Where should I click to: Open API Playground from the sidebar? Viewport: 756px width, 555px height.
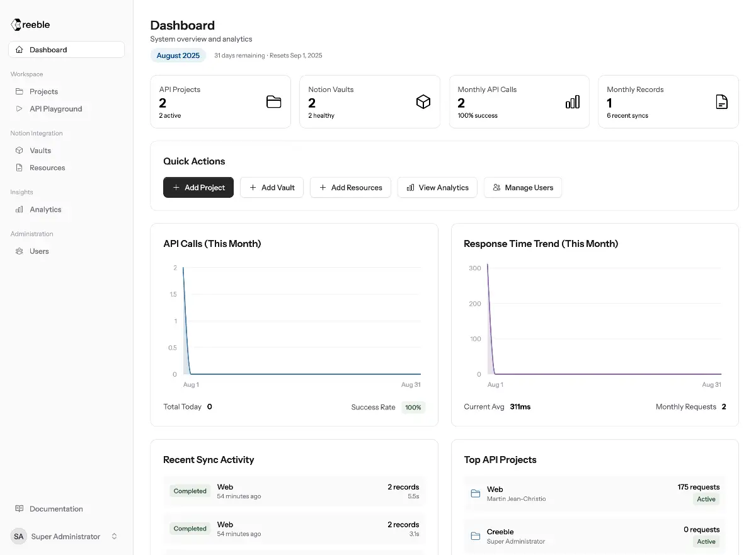coord(55,109)
